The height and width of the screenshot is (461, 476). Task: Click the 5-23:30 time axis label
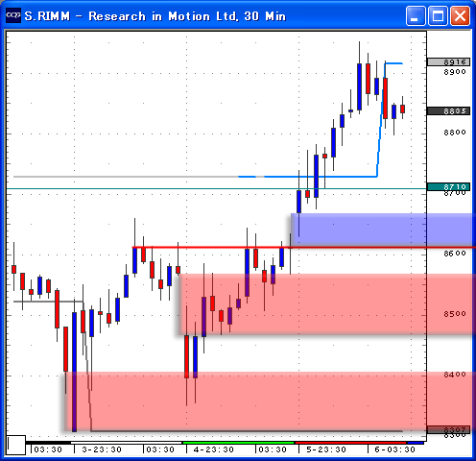coord(326,449)
